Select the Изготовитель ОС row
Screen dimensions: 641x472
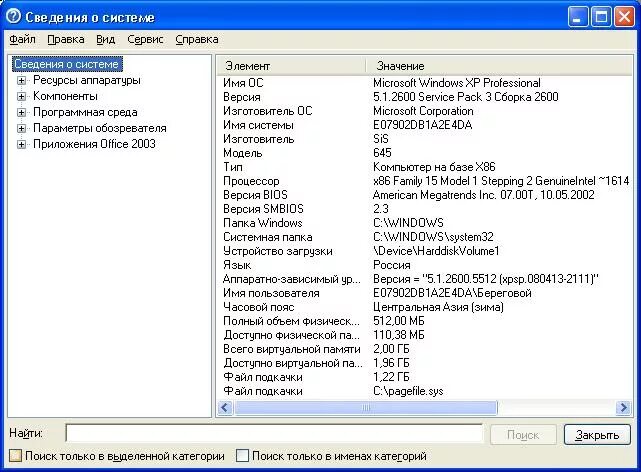pyautogui.click(x=425, y=111)
